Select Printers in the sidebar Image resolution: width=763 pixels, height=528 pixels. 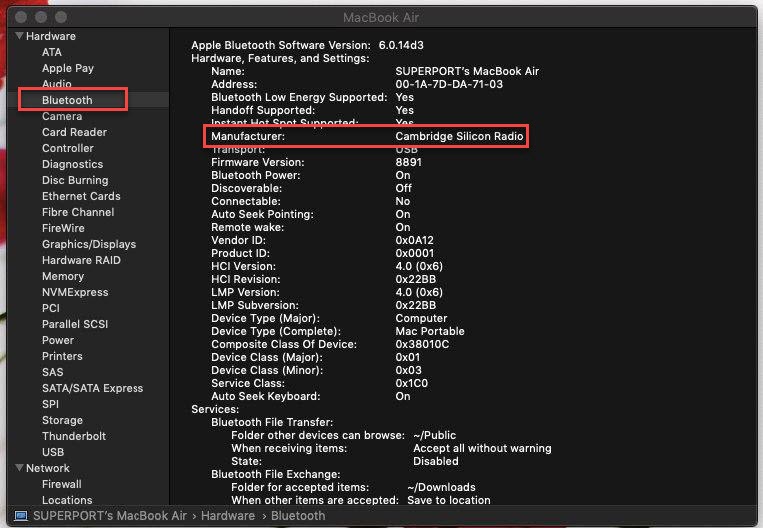click(62, 356)
